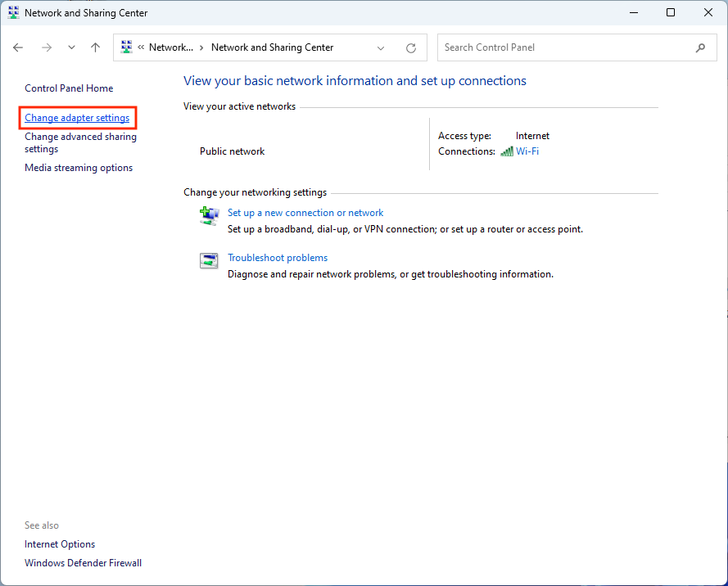Click the search magnifier icon
This screenshot has height=586, width=728.
pyautogui.click(x=700, y=47)
